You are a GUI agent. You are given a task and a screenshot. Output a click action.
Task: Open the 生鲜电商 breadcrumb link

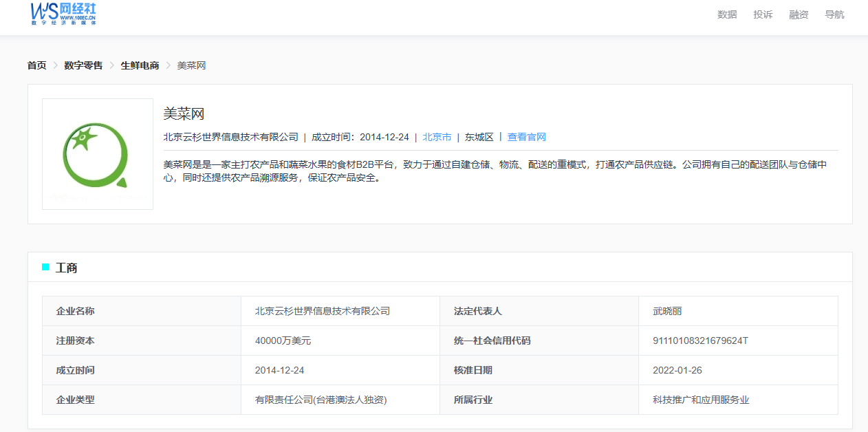(x=140, y=65)
